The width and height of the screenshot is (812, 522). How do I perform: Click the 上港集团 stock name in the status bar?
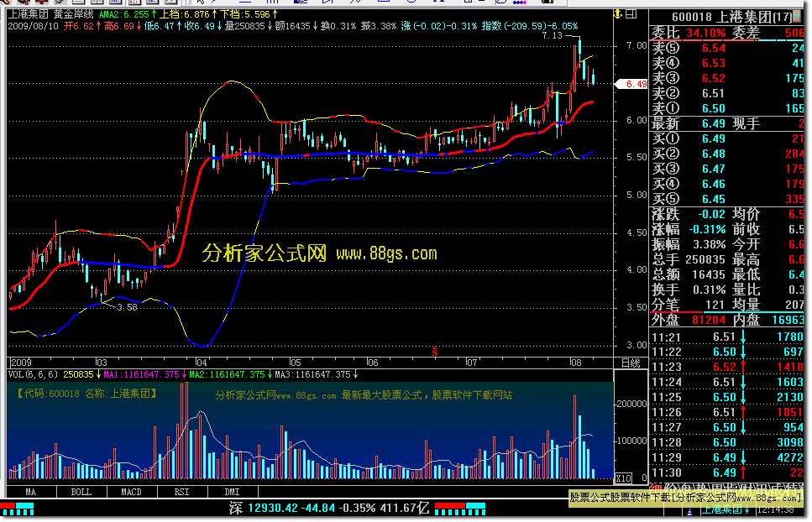(725, 510)
